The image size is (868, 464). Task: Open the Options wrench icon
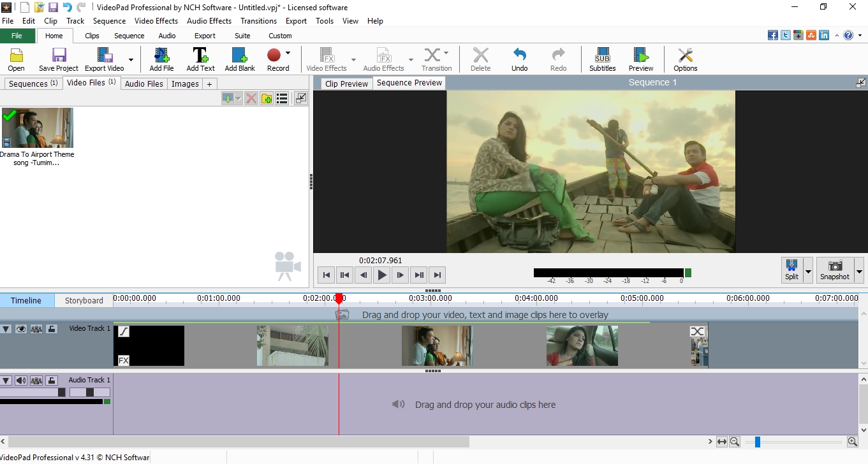tap(685, 59)
